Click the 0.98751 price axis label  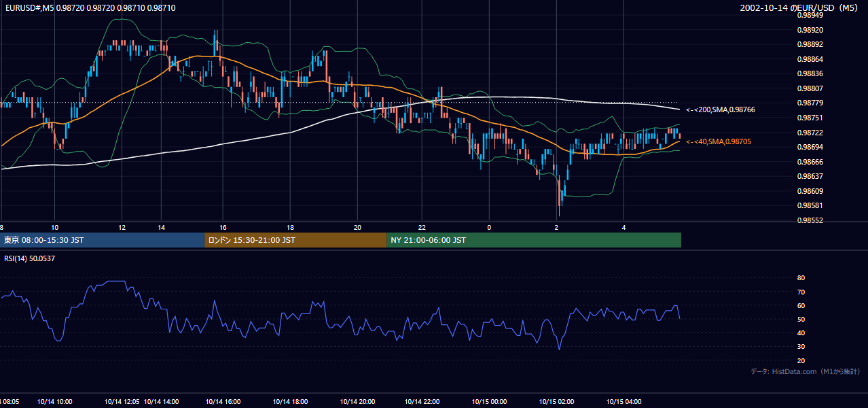810,118
